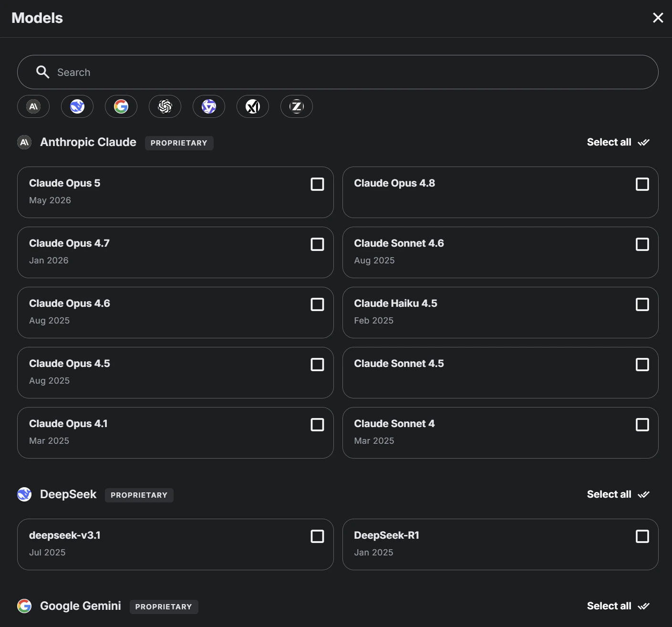Filter models by the Google logo chip
672x627 pixels.
(x=121, y=106)
